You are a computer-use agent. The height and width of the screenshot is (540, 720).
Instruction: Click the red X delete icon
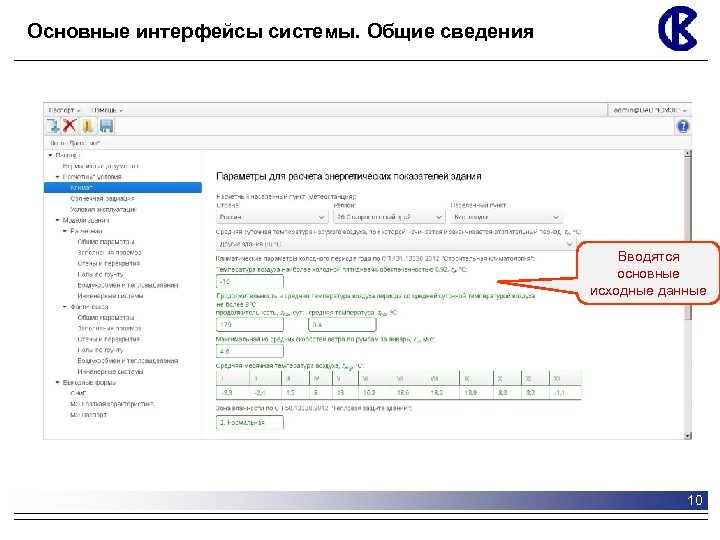pos(69,126)
